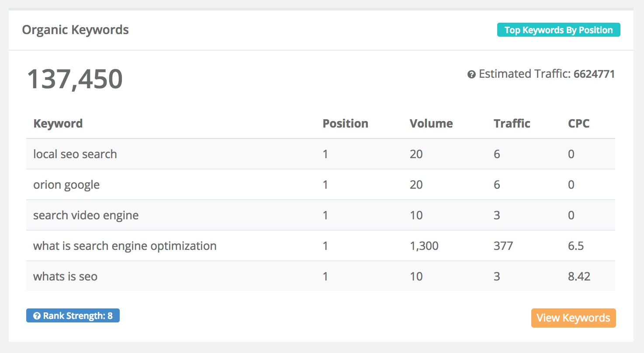The image size is (644, 353).
Task: Click the Organic Keywords panel title
Action: click(76, 30)
